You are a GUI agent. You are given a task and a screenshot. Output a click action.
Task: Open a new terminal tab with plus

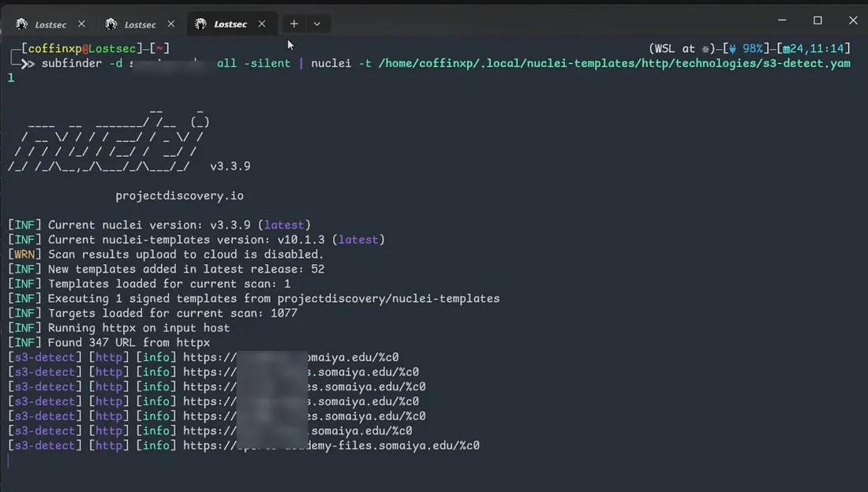point(294,24)
